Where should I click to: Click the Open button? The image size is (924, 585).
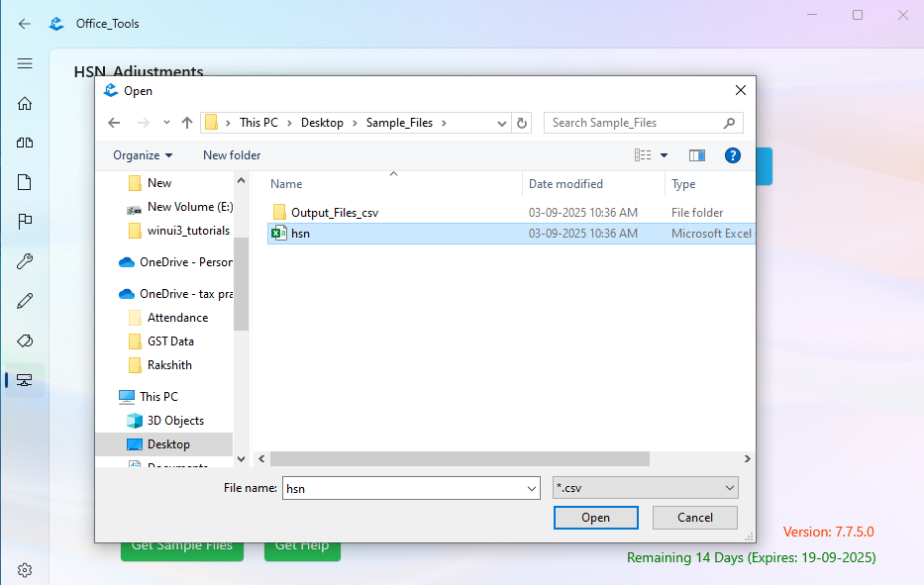[595, 517]
